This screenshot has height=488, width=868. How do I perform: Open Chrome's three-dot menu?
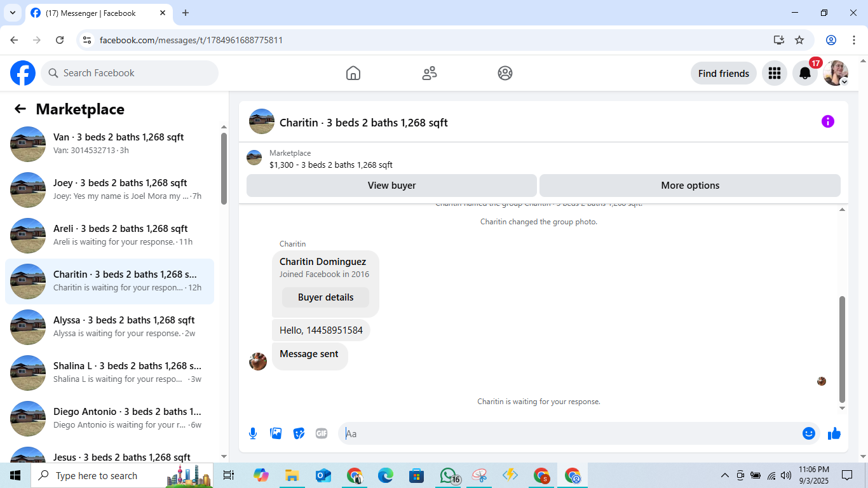pos(853,40)
